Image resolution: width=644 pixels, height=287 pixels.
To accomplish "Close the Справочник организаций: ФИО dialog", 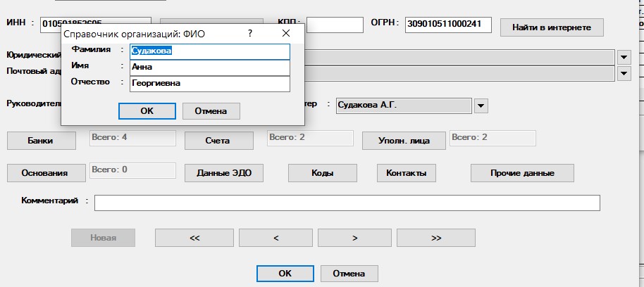I will tap(286, 33).
